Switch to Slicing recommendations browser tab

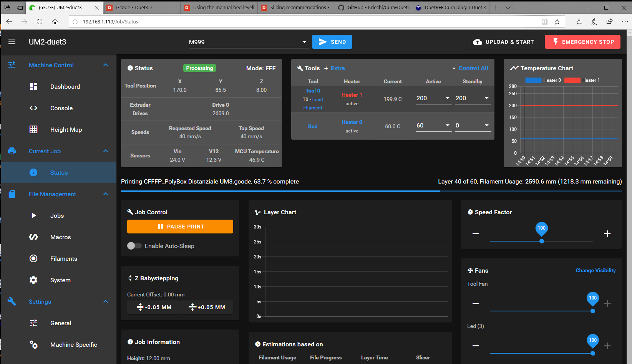(296, 7)
